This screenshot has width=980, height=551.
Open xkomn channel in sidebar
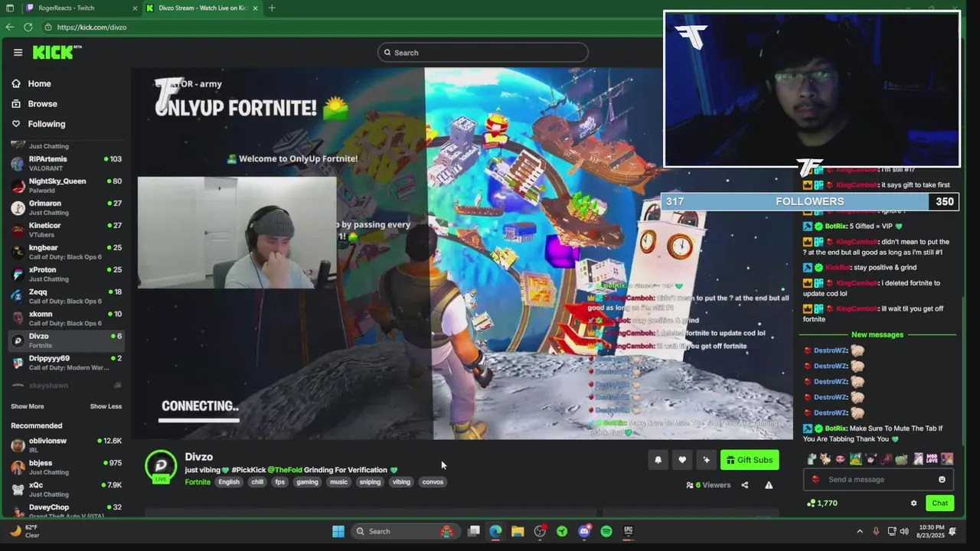(67, 318)
